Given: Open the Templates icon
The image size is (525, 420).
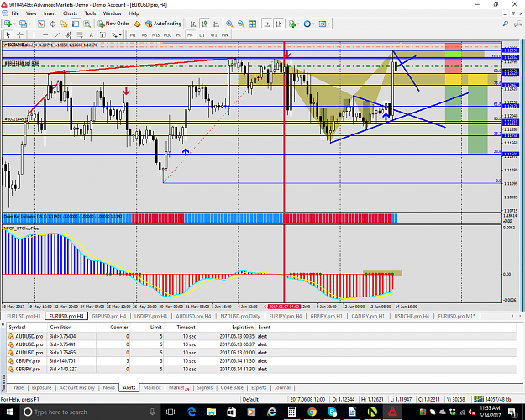Looking at the screenshot, I should [x=323, y=24].
